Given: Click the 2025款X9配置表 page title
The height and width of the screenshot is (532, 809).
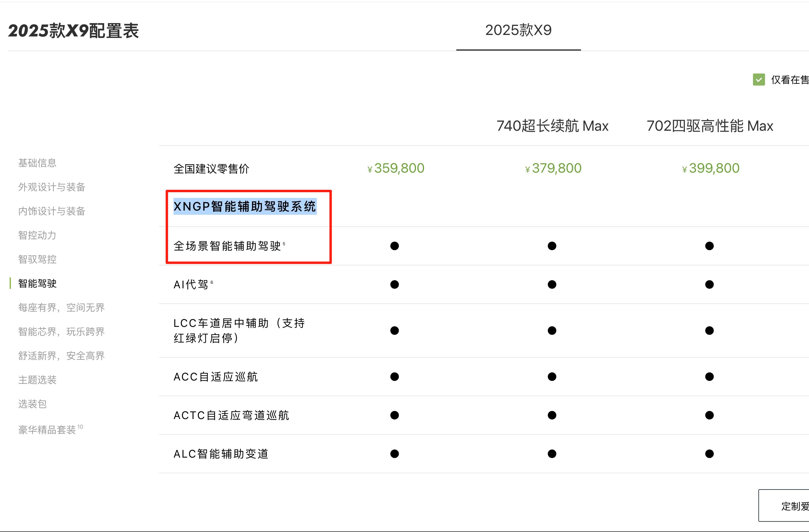Looking at the screenshot, I should tap(73, 31).
